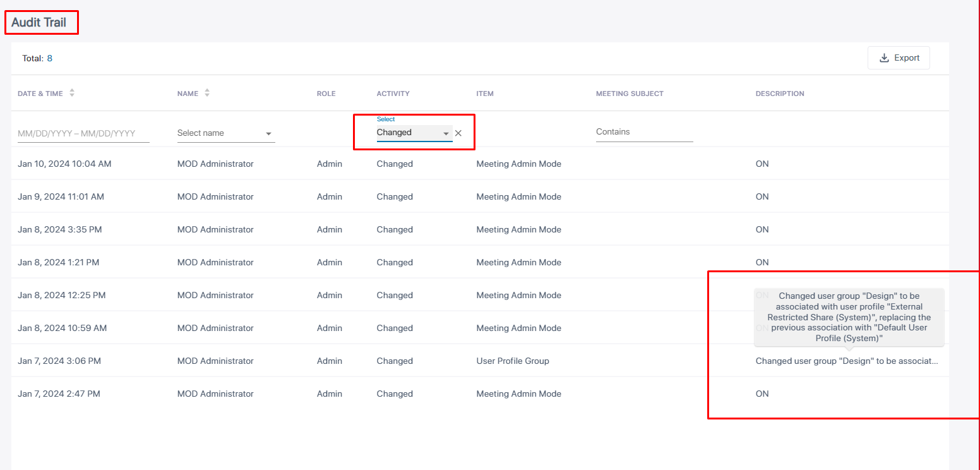Type in Meeting Subject Contains field

pyautogui.click(x=643, y=132)
